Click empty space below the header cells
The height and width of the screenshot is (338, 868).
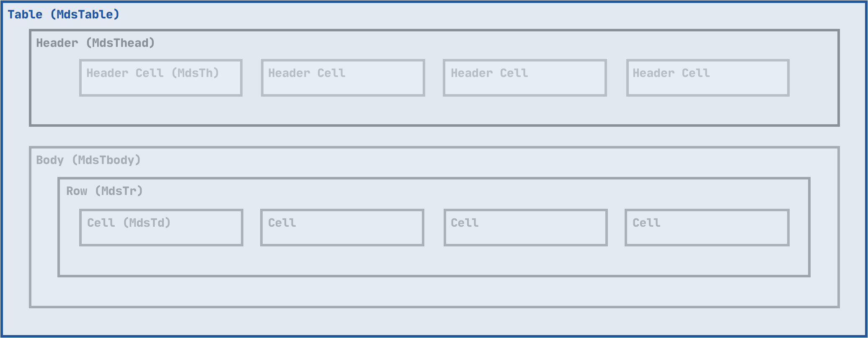point(434,110)
